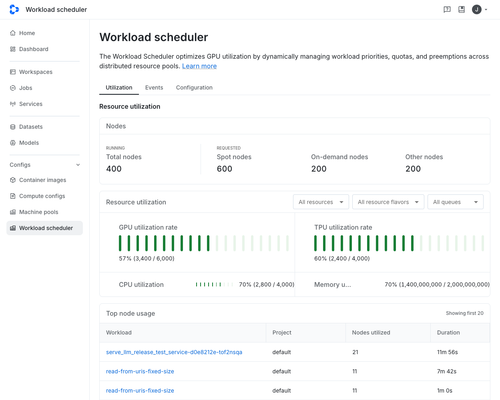500x400 pixels.
Task: Click the nodes utilized value 21
Action: click(355, 352)
